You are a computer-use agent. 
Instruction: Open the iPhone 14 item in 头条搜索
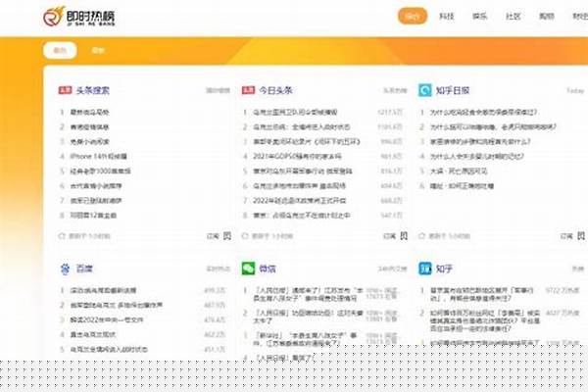99,156
